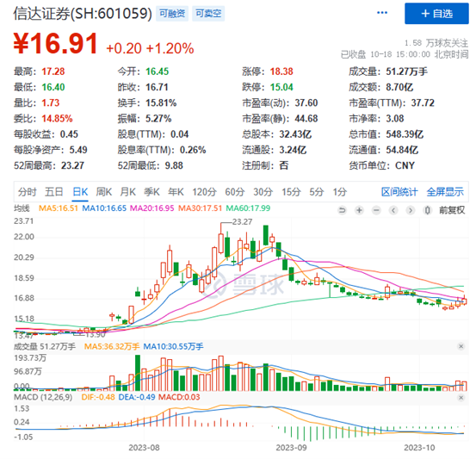
Task: Click the candlestick style icon
Action: [x=428, y=210]
